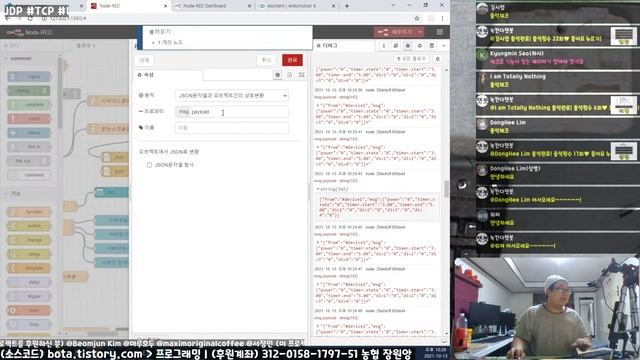Select the debug messages bug icon
The image size is (640, 360).
pos(407,46)
